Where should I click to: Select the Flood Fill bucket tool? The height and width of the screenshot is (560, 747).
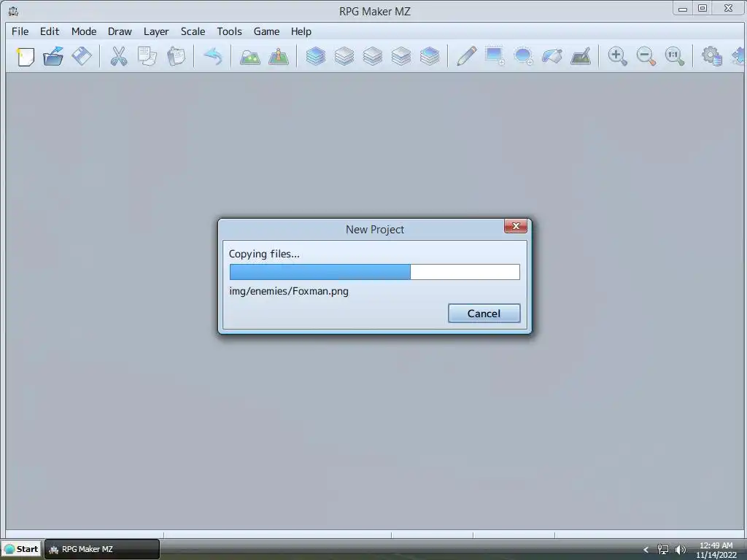click(552, 57)
